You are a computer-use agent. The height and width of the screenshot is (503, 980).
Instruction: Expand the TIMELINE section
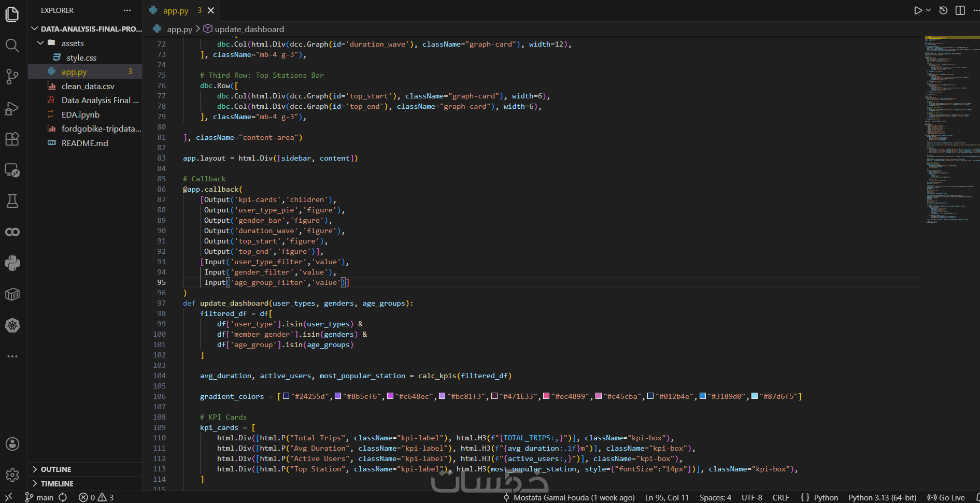pos(85,484)
